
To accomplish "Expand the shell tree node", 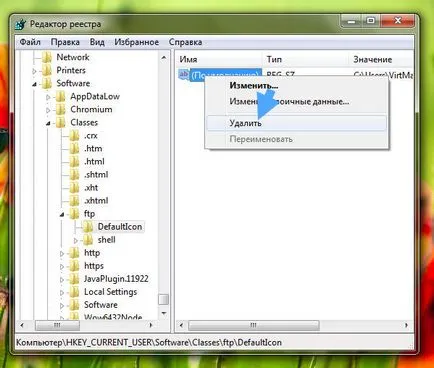I will click(76, 240).
